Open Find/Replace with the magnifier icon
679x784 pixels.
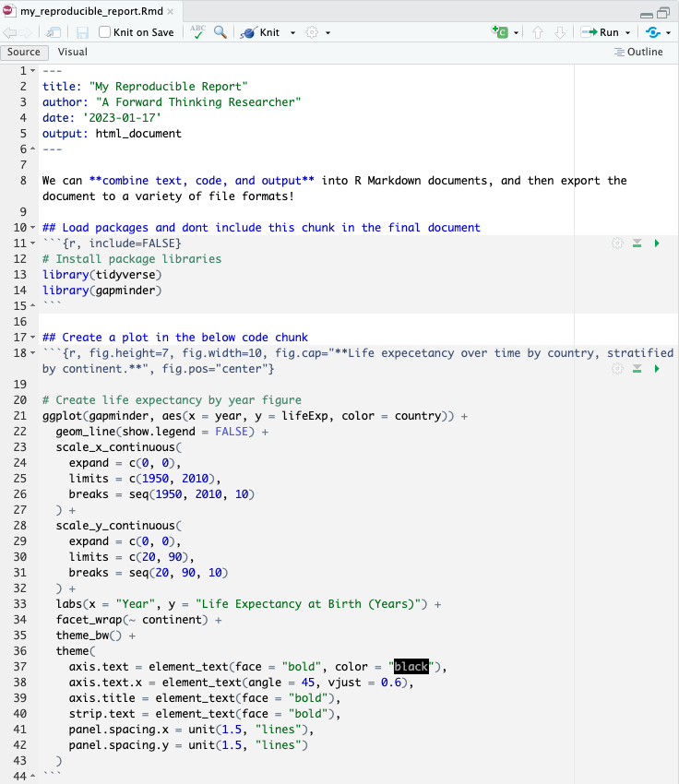pos(220,31)
